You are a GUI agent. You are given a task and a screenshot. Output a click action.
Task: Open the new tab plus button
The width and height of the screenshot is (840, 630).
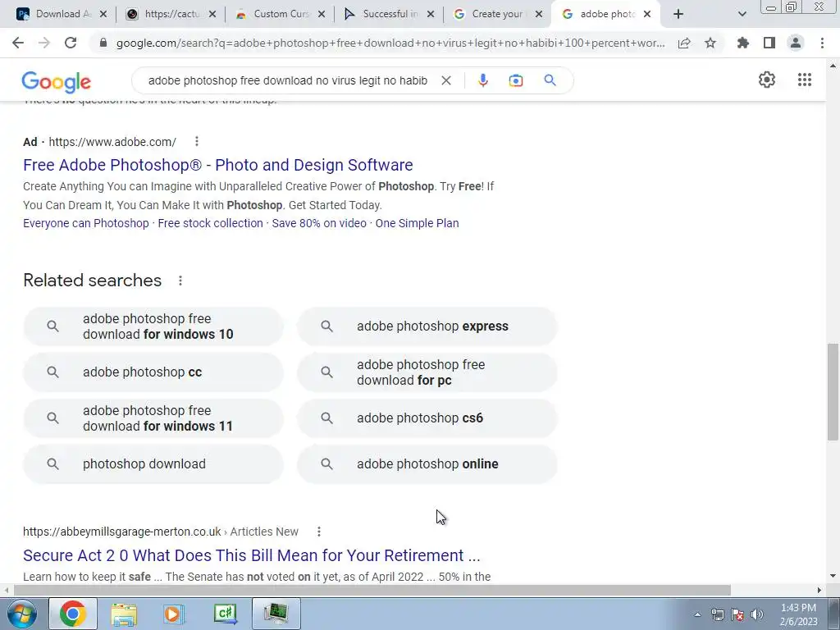pos(678,15)
